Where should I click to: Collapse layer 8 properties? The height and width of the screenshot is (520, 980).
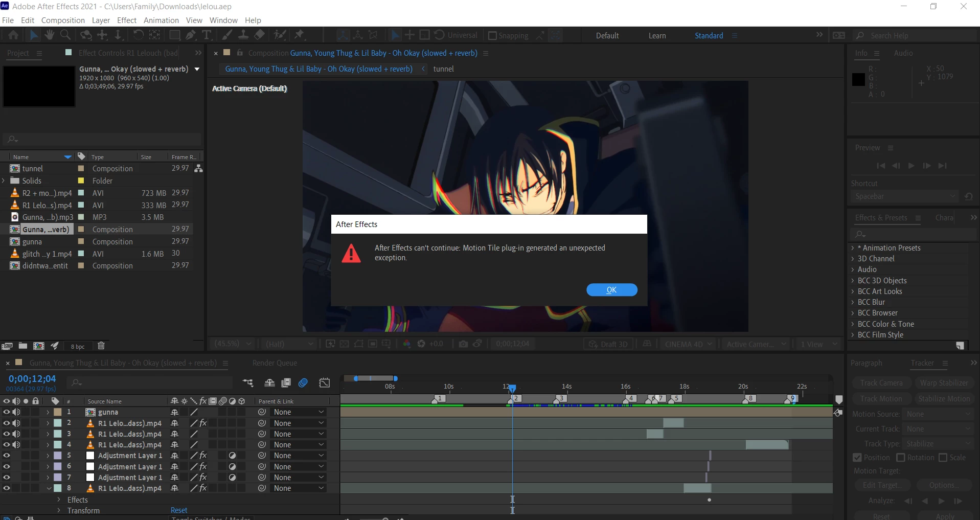(x=49, y=488)
